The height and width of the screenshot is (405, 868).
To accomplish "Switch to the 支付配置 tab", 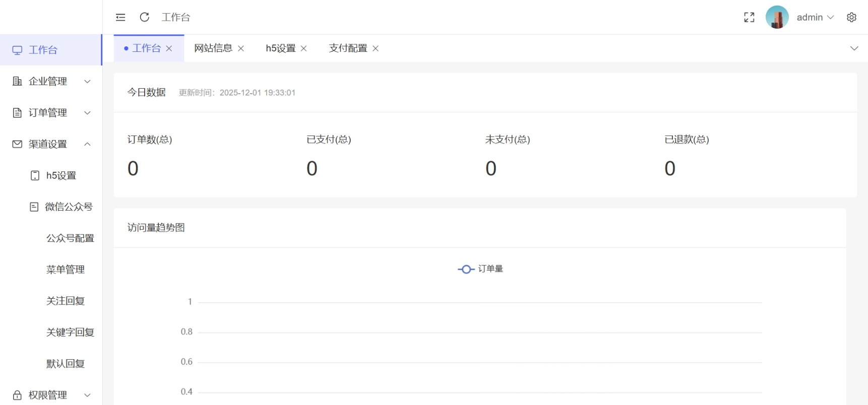I will coord(348,48).
